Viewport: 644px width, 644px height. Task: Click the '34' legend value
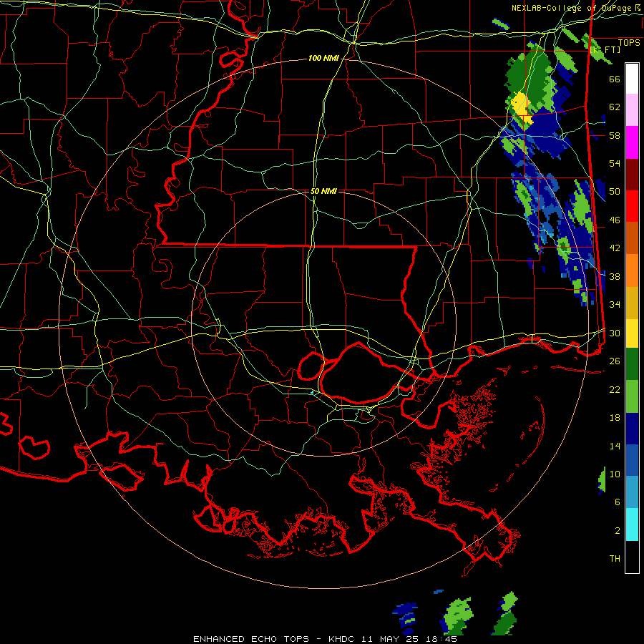click(615, 305)
